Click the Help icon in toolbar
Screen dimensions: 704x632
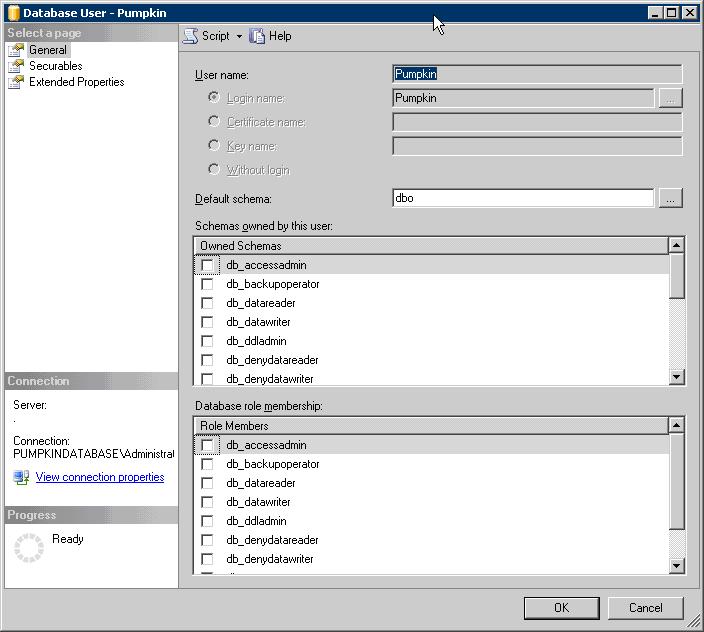click(258, 36)
